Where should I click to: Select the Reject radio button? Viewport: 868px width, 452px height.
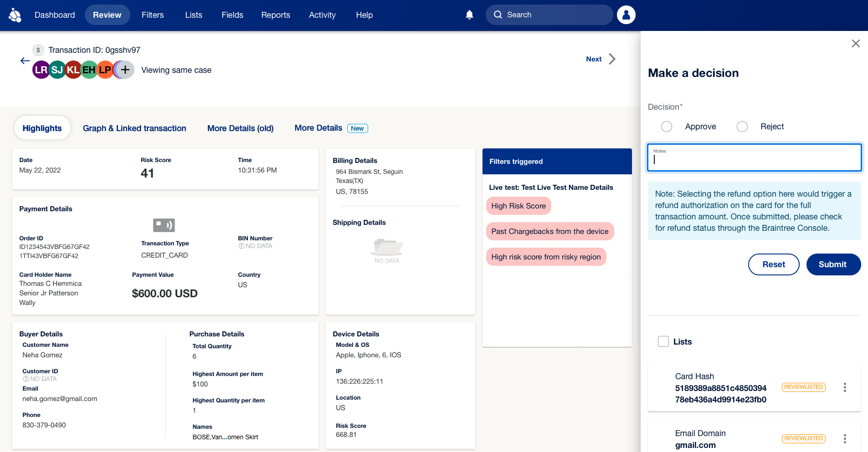742,127
